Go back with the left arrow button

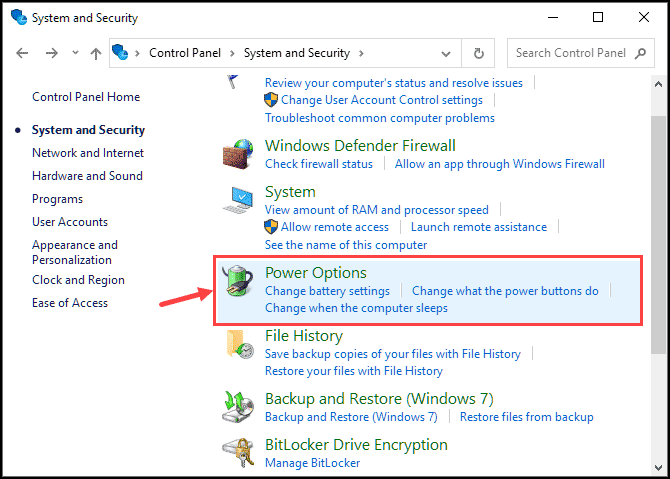22,53
